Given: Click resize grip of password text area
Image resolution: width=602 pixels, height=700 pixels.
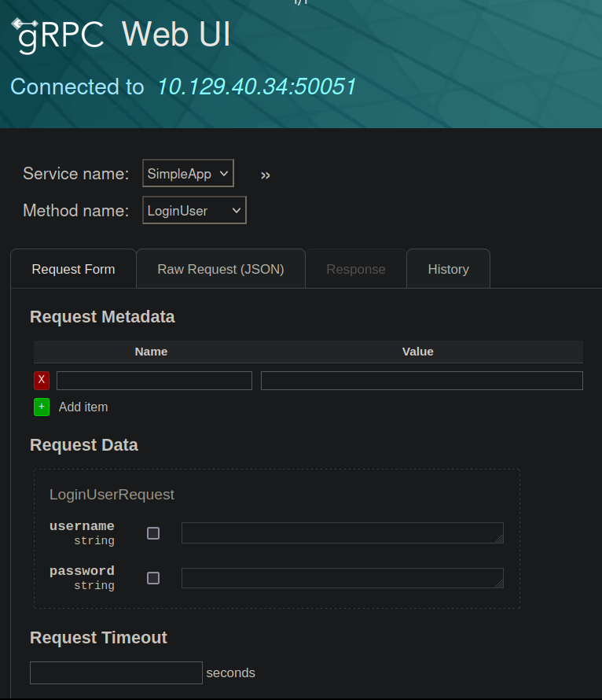Looking at the screenshot, I should tap(499, 584).
